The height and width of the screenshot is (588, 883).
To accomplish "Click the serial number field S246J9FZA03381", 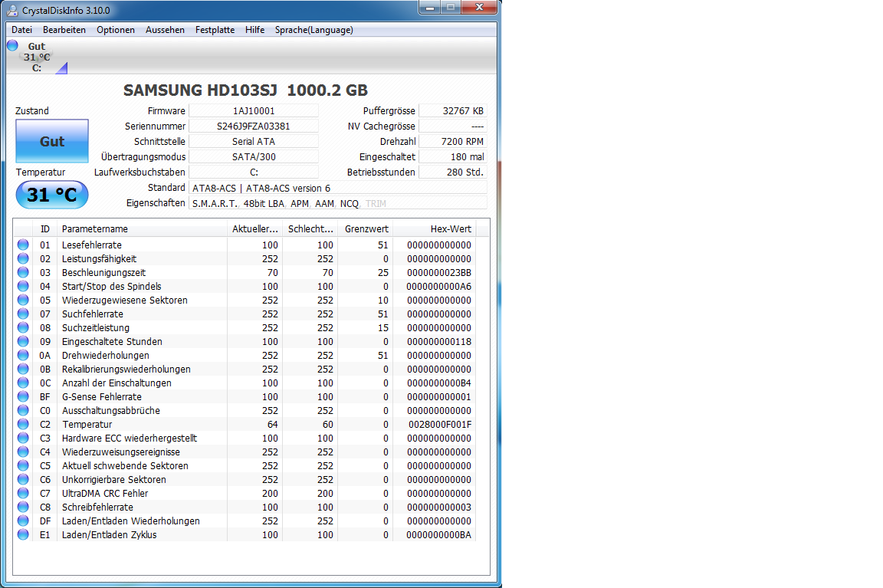I will click(x=254, y=126).
